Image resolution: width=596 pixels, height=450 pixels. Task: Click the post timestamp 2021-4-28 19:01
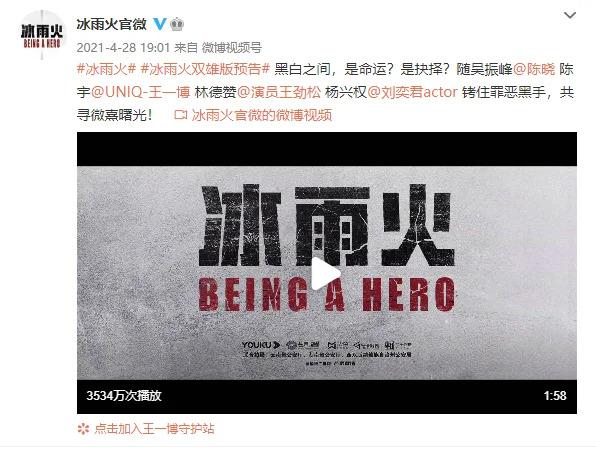pos(123,48)
